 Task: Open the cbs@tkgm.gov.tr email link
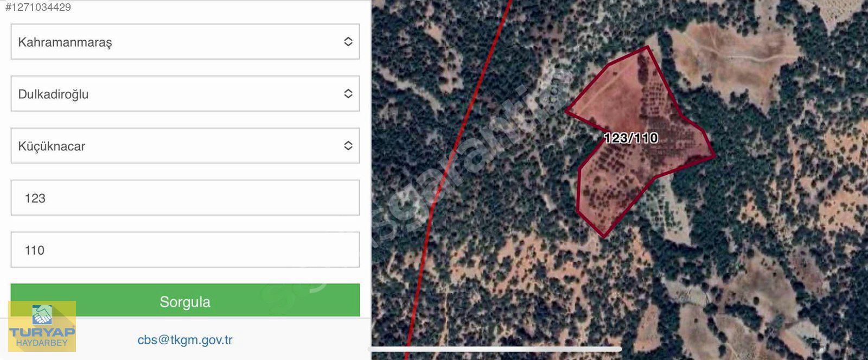185,340
